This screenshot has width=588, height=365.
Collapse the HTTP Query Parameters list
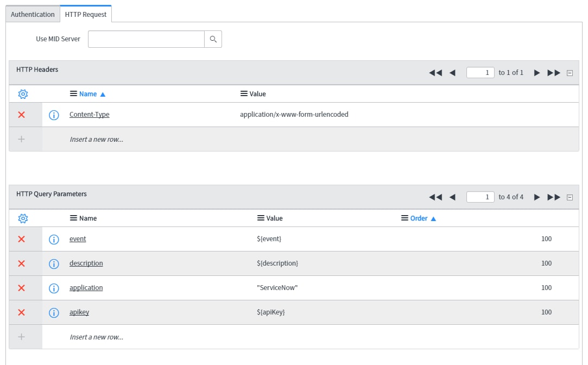tap(570, 197)
